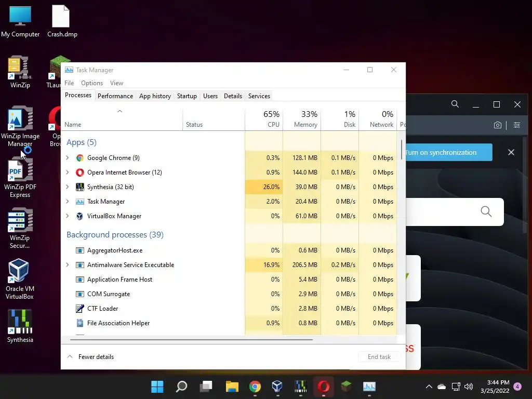The height and width of the screenshot is (399, 532).
Task: Dismiss the Opera synchronization banner
Action: point(511,152)
